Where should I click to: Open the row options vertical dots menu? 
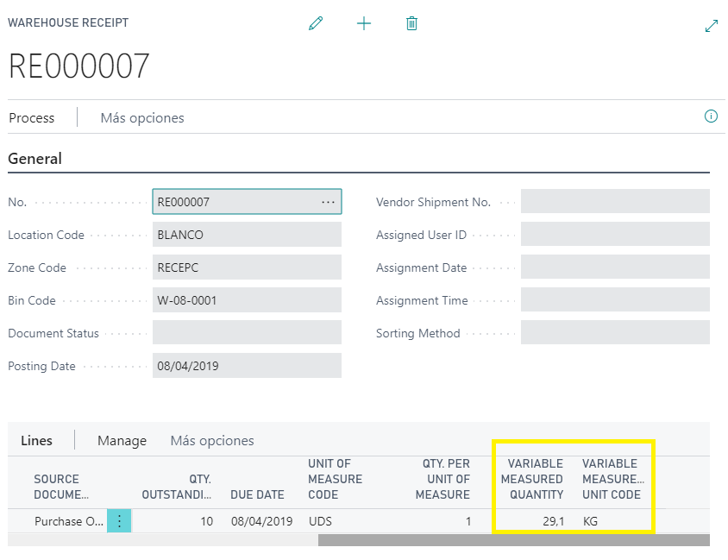coord(119,521)
